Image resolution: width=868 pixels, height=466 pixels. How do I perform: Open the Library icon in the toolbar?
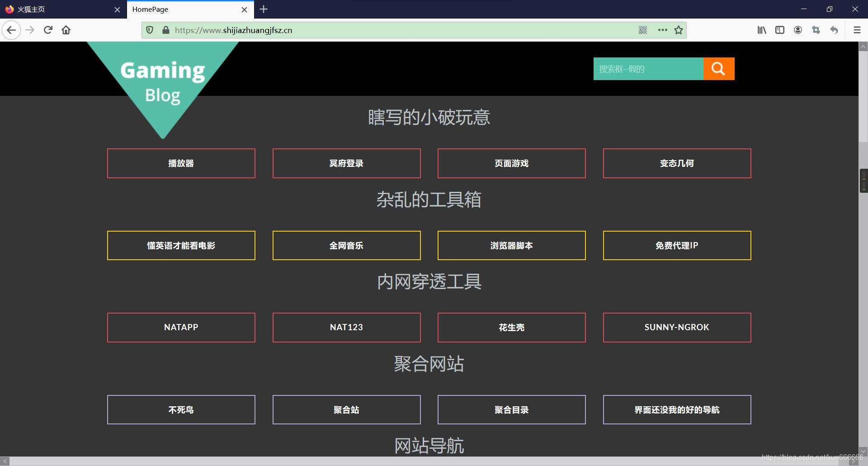pyautogui.click(x=761, y=30)
